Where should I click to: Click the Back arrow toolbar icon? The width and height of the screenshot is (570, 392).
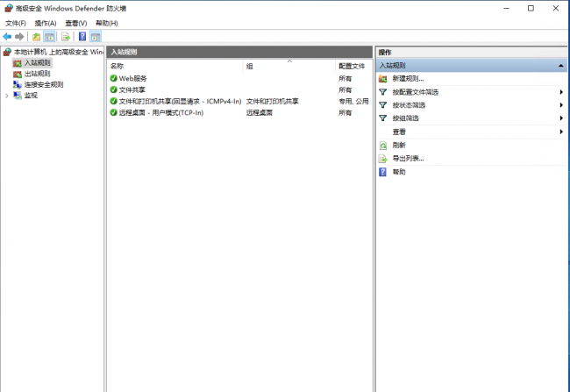coord(7,36)
